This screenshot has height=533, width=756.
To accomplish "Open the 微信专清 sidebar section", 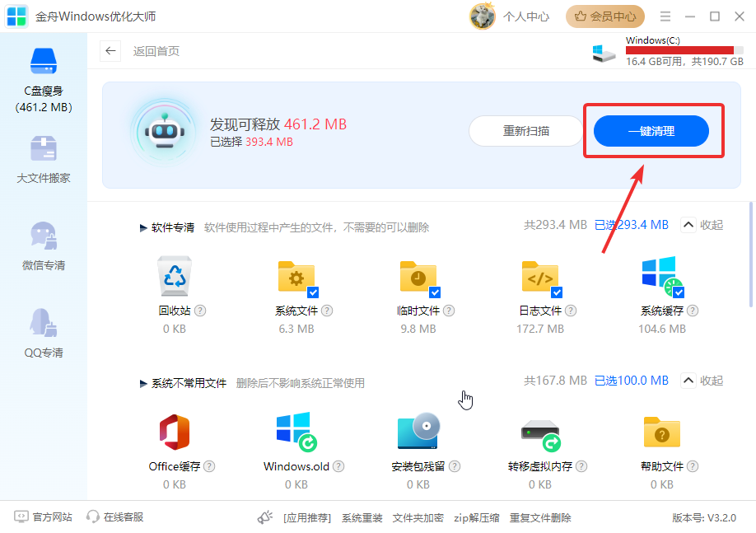I will pos(44,246).
